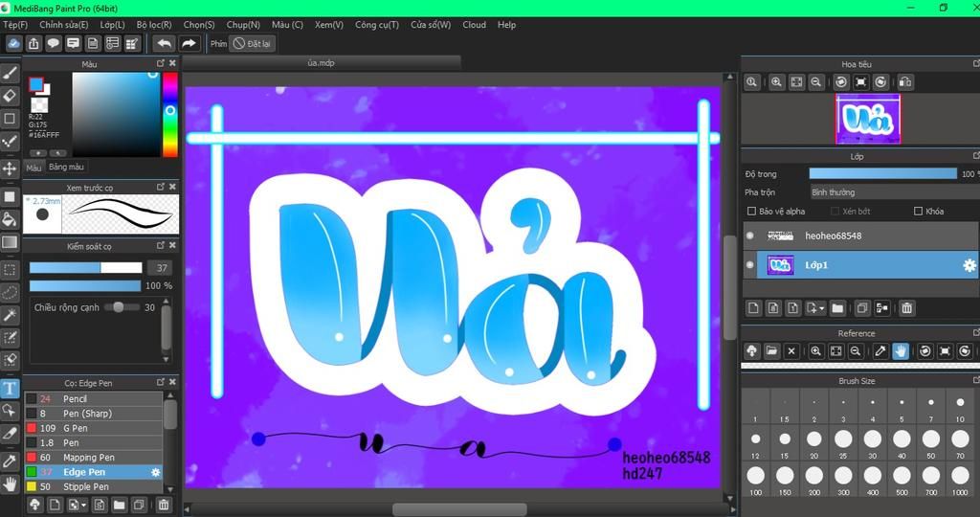Click the transparent color swatch
Viewport: 980px width, 517px height.
click(39, 104)
